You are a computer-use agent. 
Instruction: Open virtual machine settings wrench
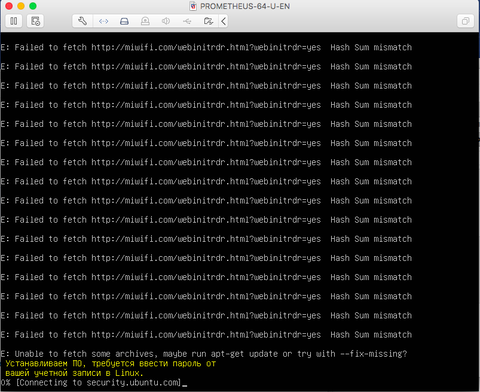coord(82,21)
